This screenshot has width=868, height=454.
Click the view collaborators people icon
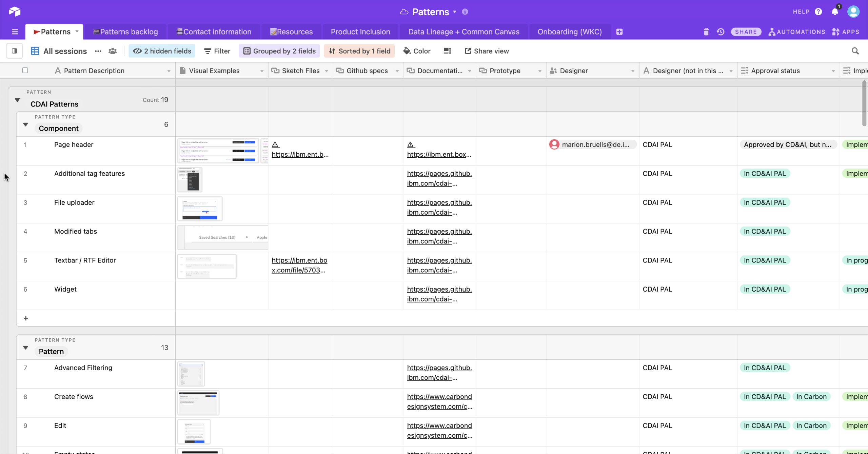click(x=113, y=51)
